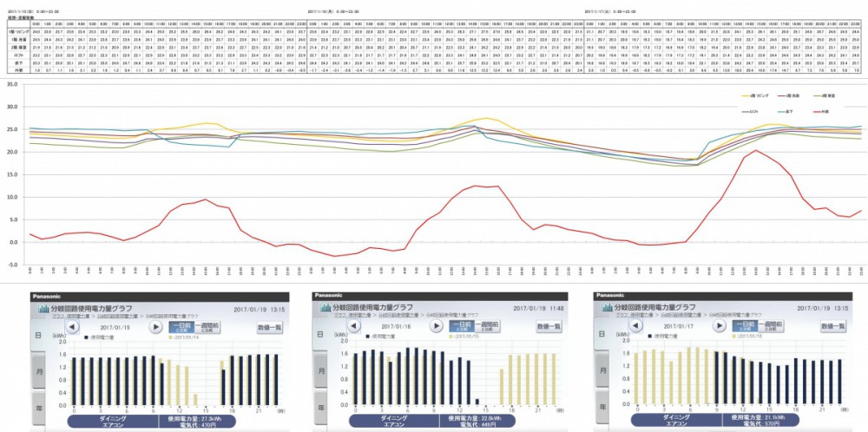The image size is (868, 432).
Task: Click bar-chart icon in 2017/01/16 panel header
Action: 324,308
